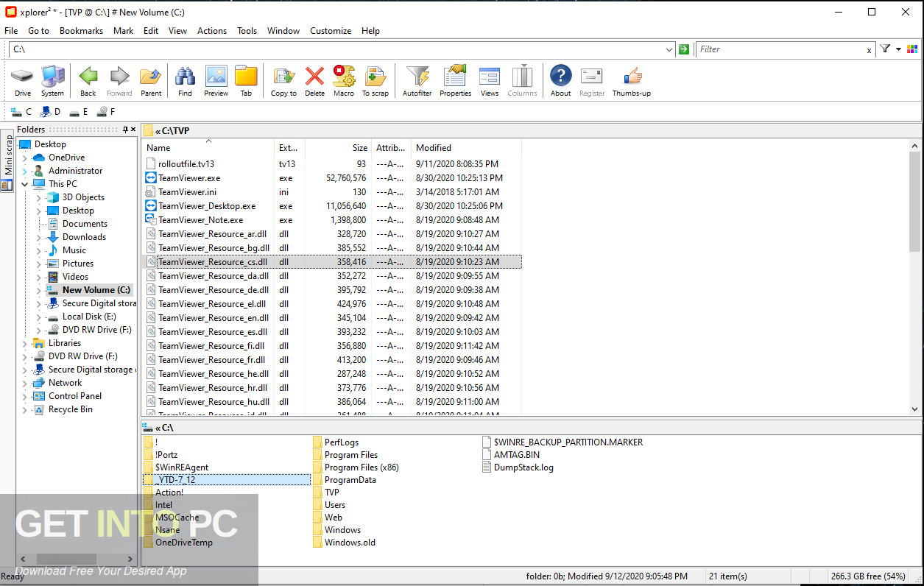Select Control Panel in folder tree
This screenshot has width=924, height=586.
tap(75, 396)
